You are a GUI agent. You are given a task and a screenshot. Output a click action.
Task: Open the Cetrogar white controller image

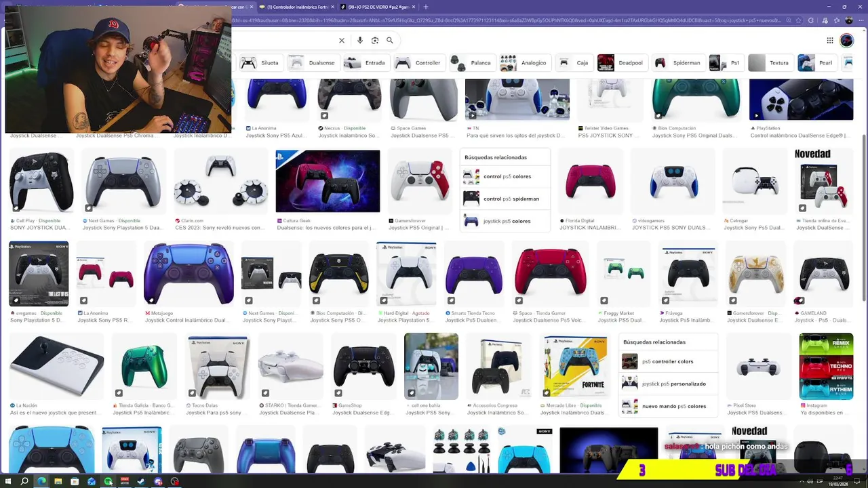coord(754,181)
